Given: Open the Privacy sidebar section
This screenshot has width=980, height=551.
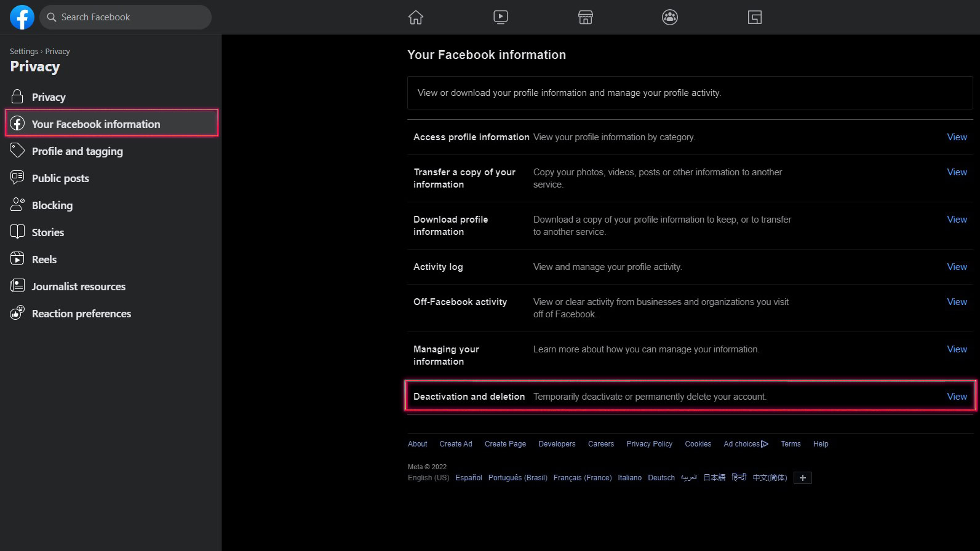Looking at the screenshot, I should [111, 97].
